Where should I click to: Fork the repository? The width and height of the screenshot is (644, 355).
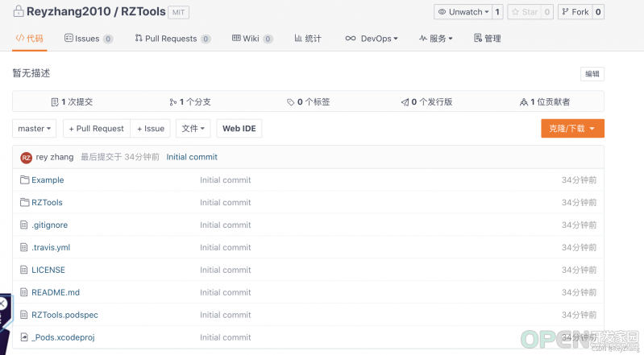575,12
